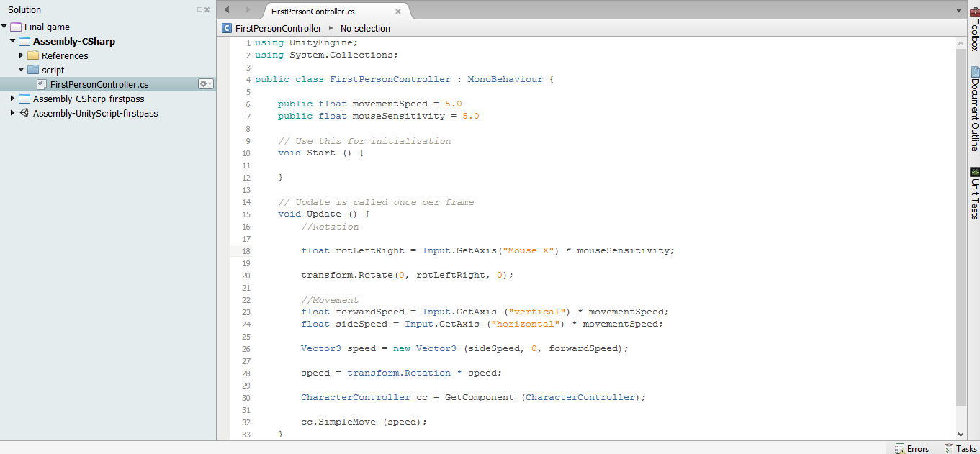Expand Assembly-UnityScript-firstpass project
Viewport: 980px width, 454px height.
click(x=12, y=113)
